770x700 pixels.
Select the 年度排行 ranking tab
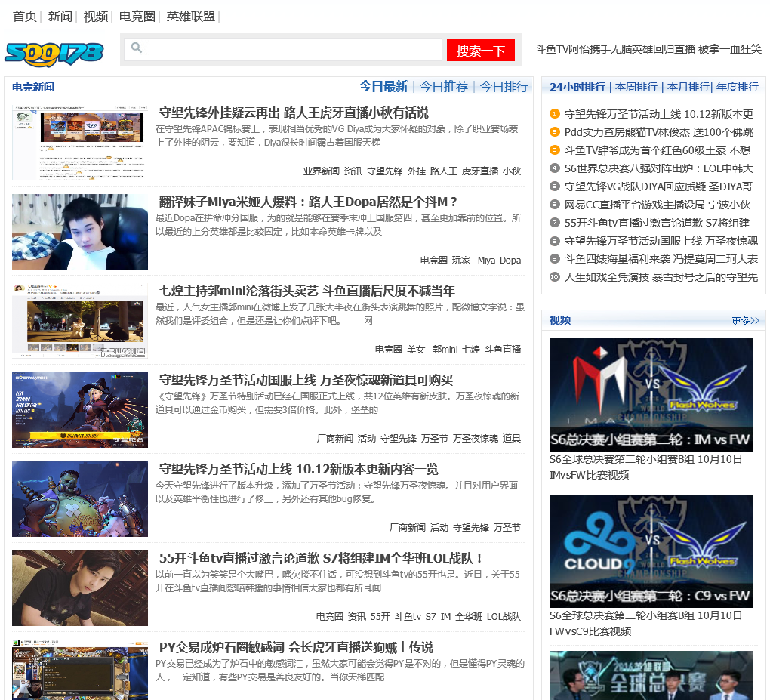pos(737,87)
